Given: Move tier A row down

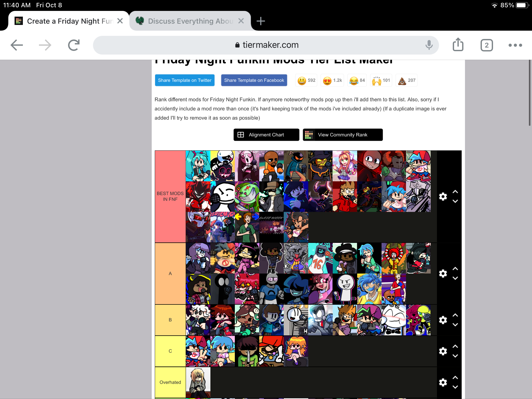Looking at the screenshot, I should pyautogui.click(x=455, y=278).
